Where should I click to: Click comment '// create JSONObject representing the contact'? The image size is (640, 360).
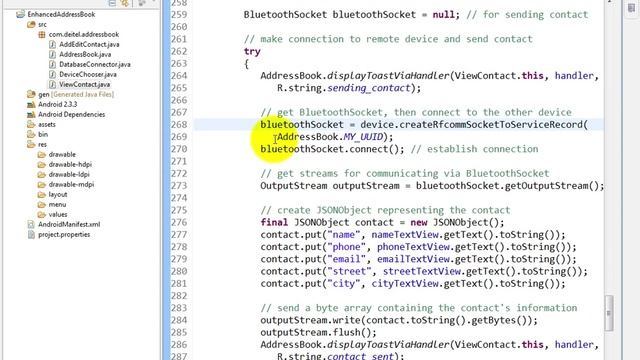[x=385, y=210]
